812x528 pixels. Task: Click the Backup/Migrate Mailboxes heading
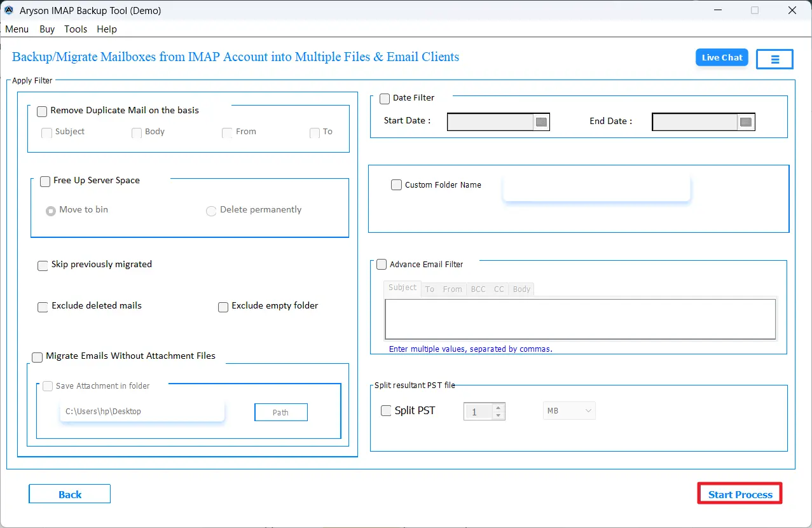click(x=235, y=57)
